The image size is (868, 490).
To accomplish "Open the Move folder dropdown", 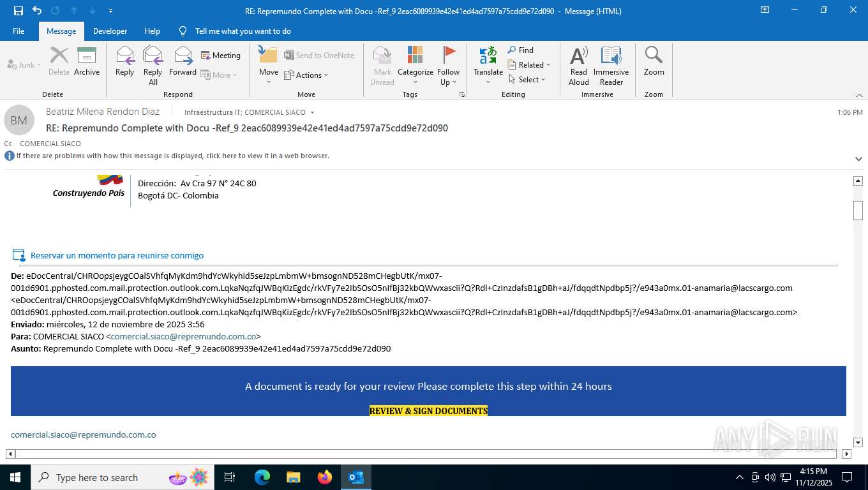I will (268, 65).
